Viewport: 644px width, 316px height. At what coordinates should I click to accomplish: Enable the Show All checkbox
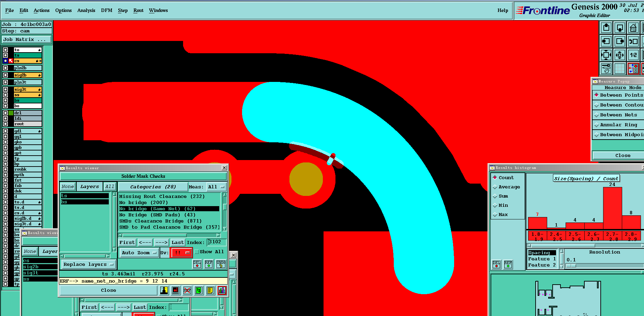[x=196, y=252]
